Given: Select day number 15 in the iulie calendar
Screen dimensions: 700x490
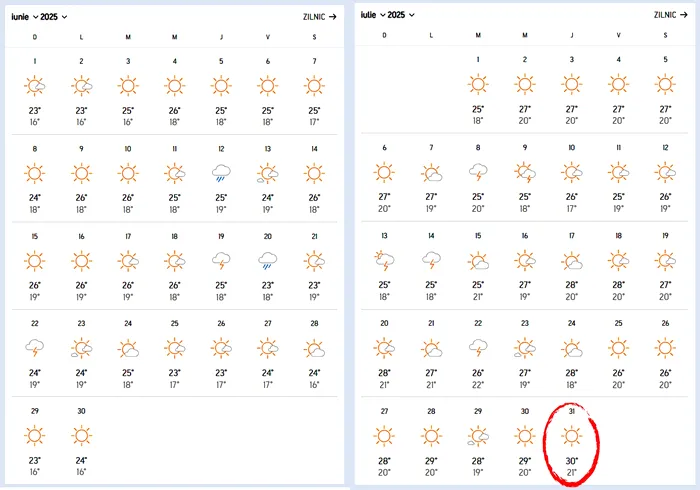Looking at the screenshot, I should [x=478, y=236].
